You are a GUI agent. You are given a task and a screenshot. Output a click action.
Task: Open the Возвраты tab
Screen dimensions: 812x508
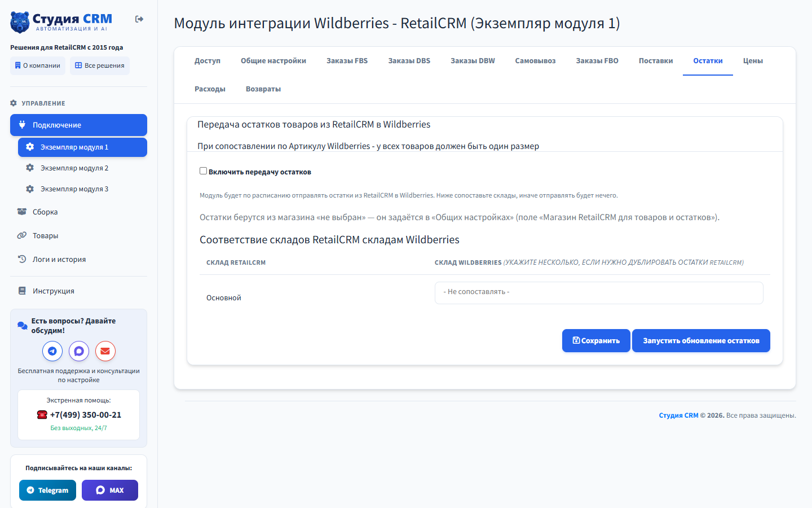tap(263, 89)
